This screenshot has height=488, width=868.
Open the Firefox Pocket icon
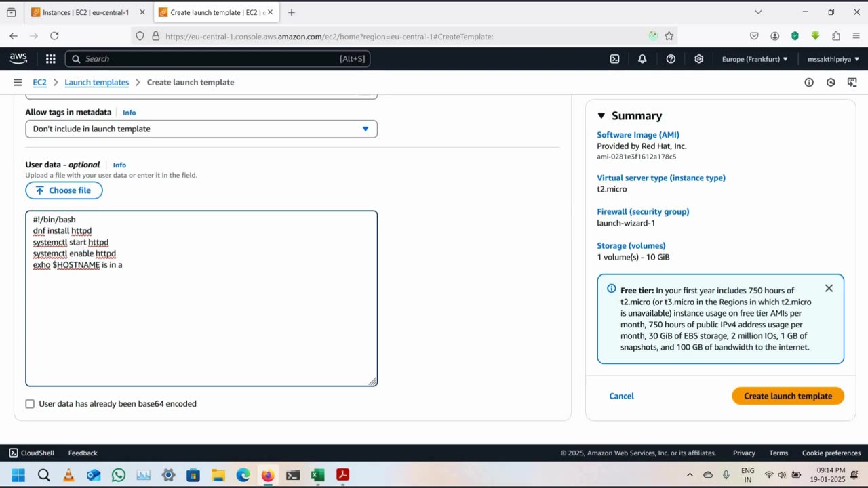coord(754,36)
